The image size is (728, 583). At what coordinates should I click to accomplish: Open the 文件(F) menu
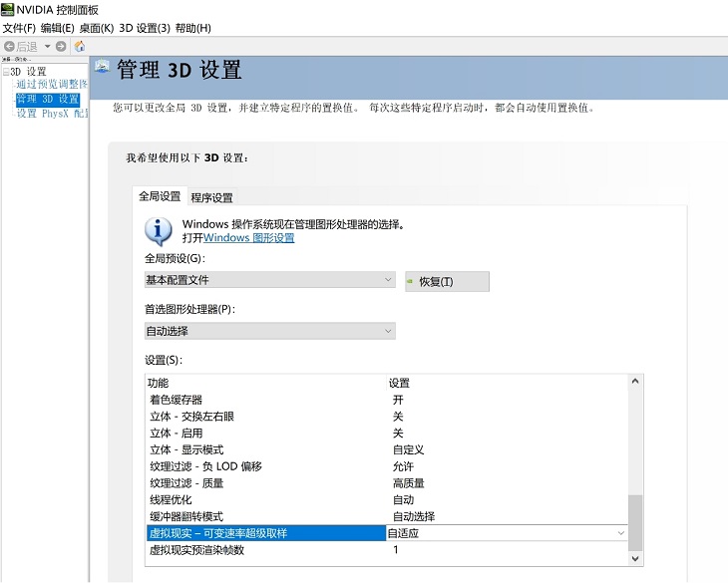(19, 28)
